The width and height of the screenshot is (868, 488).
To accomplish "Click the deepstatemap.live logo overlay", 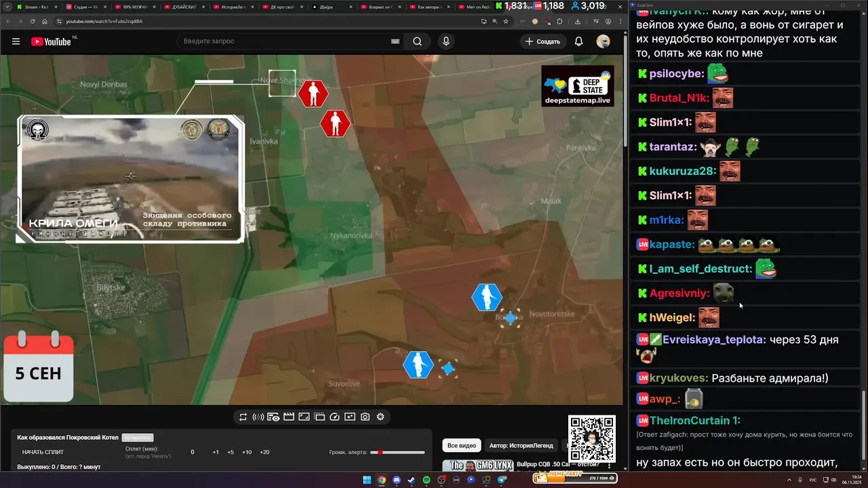I will [x=578, y=86].
